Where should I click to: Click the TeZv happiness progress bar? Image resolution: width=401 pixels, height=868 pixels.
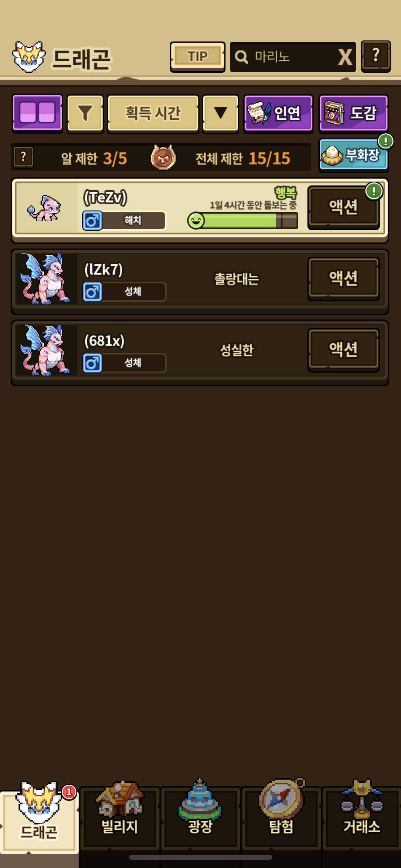click(243, 220)
